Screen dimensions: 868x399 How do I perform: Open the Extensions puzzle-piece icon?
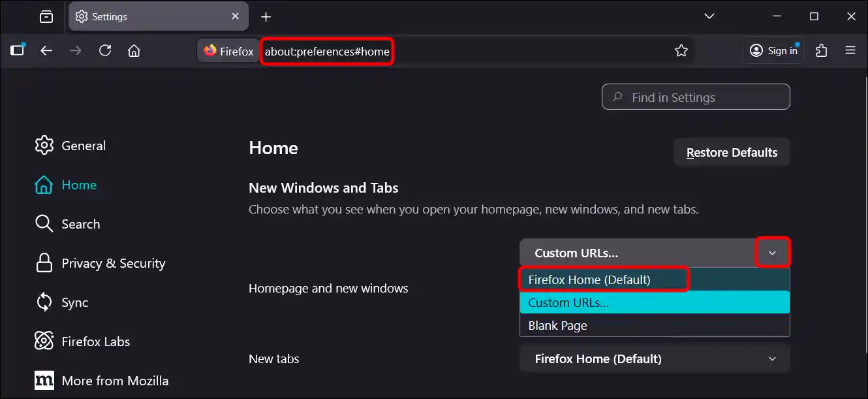pos(821,50)
